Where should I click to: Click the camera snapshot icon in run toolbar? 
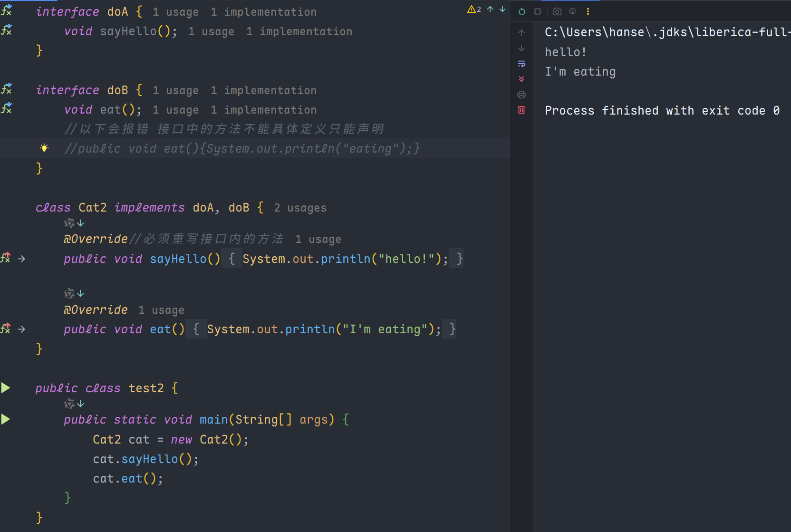[557, 11]
